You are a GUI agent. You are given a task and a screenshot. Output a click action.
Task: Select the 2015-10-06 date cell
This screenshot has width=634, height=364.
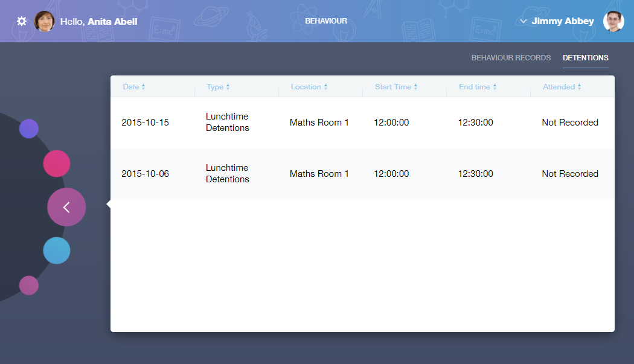point(145,173)
